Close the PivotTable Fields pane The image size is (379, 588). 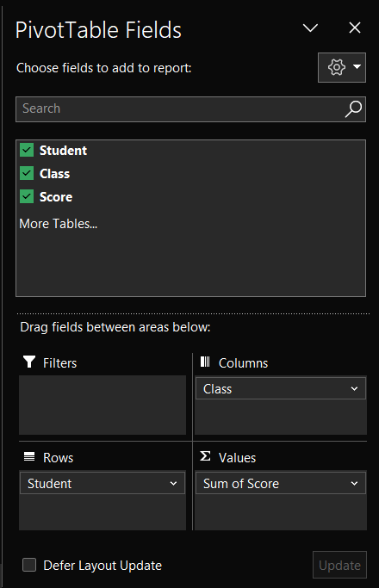tap(355, 28)
